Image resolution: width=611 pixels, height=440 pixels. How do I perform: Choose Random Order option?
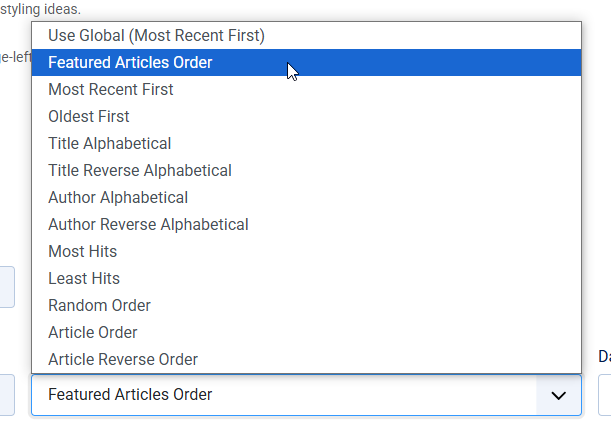[x=99, y=305]
